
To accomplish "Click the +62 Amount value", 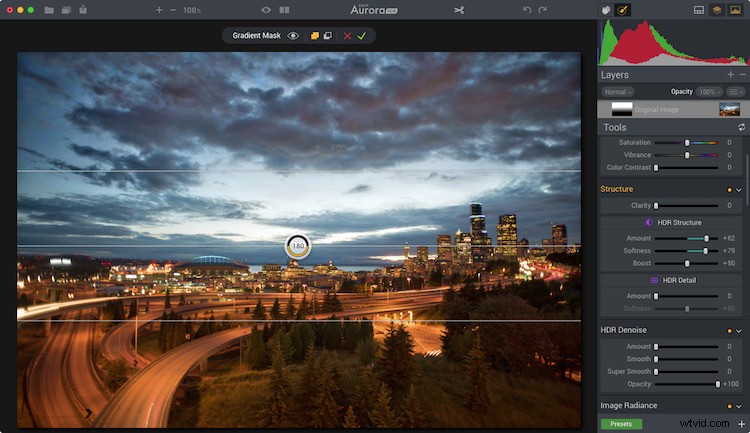I will (x=728, y=238).
